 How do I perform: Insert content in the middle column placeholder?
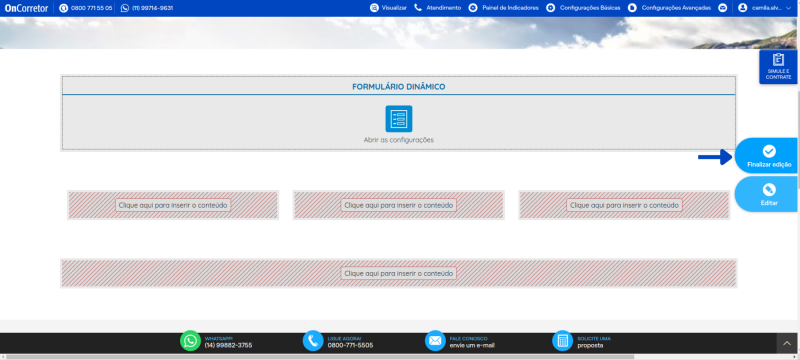[x=398, y=205]
